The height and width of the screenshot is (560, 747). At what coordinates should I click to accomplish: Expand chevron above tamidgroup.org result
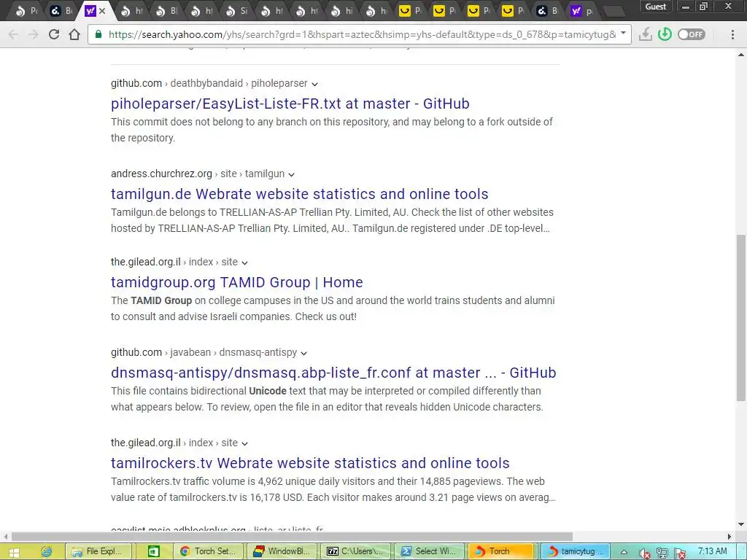pos(245,262)
